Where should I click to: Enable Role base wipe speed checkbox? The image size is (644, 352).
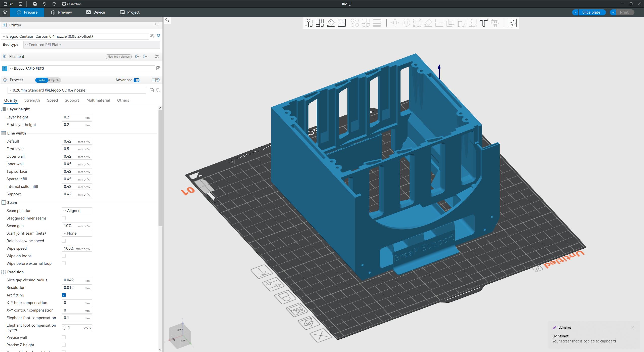(64, 241)
